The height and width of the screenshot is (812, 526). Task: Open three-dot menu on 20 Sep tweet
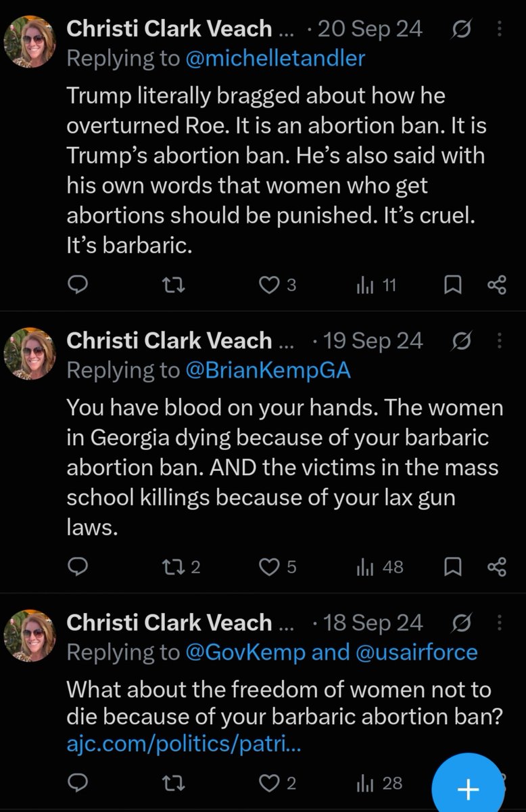500,29
